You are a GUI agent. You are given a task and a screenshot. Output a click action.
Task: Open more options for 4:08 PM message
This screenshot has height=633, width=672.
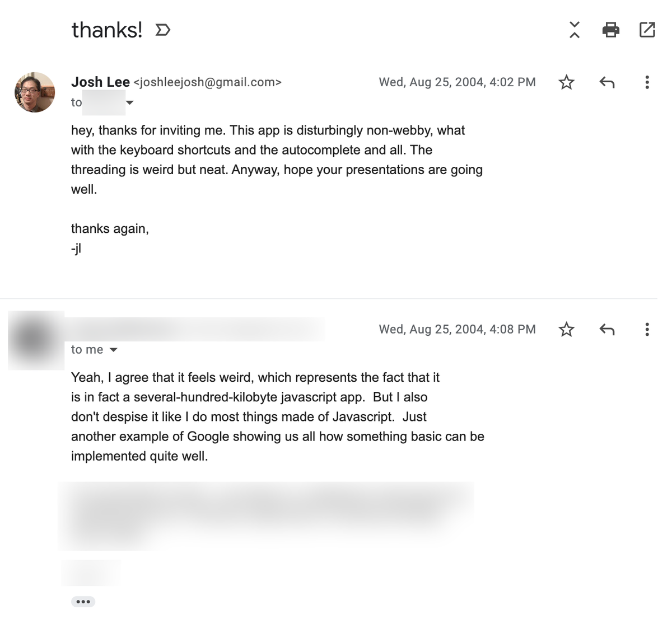647,330
